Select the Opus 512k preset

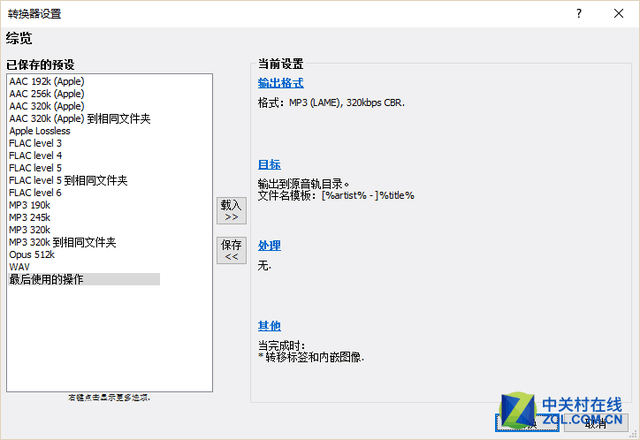[32, 255]
